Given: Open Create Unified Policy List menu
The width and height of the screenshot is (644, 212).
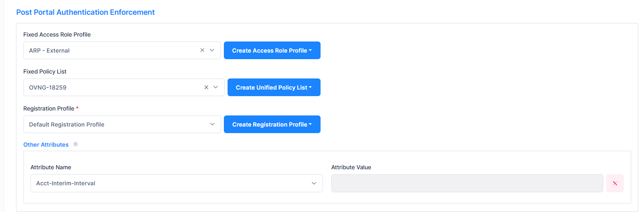Looking at the screenshot, I should (x=274, y=87).
